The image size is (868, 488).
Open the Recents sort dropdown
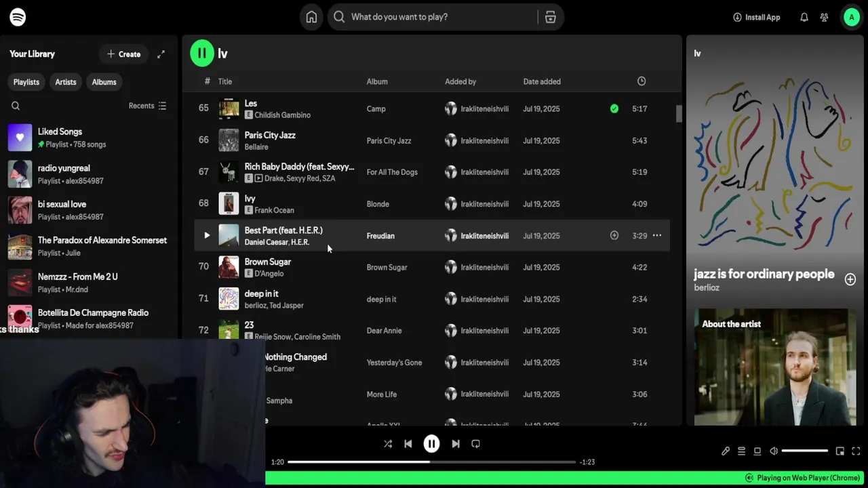(147, 106)
